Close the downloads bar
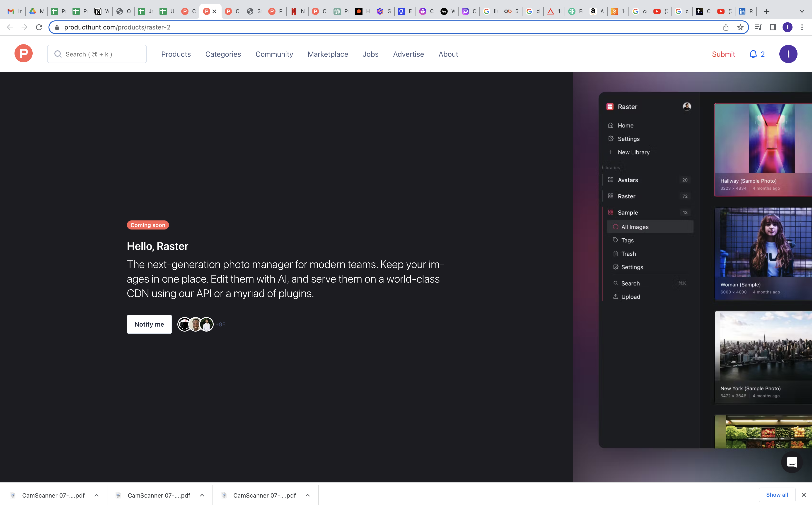Screen dimensions: 812x508 click(x=804, y=495)
